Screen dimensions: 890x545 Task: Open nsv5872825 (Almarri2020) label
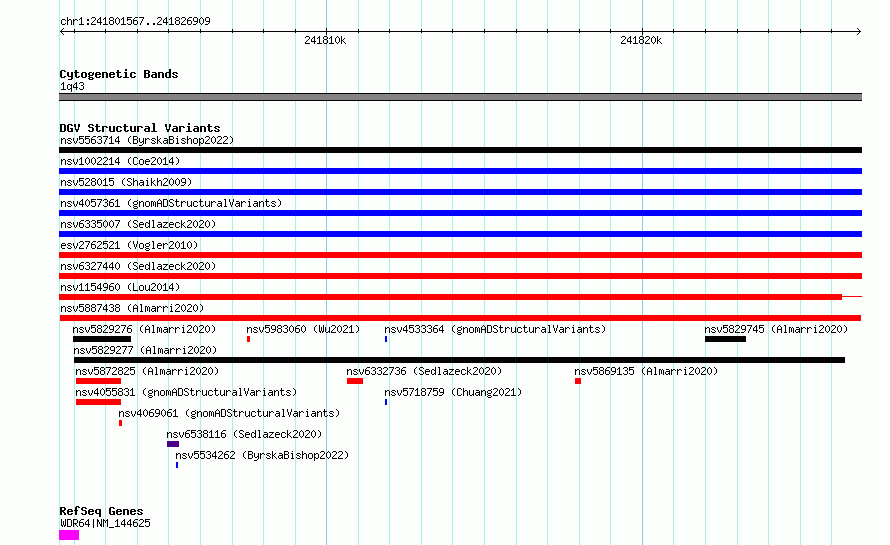click(x=147, y=371)
